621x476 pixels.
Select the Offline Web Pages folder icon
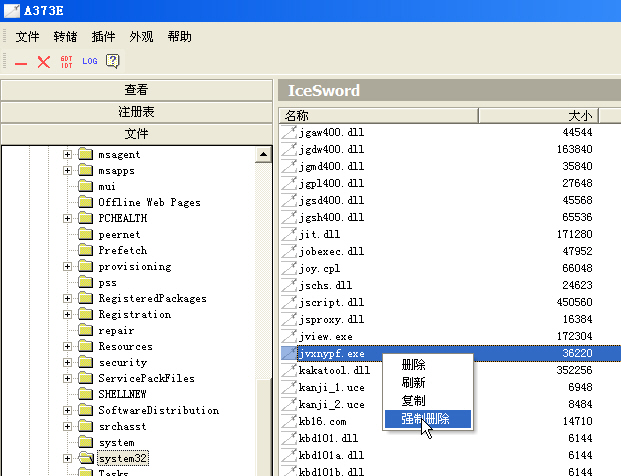point(86,202)
